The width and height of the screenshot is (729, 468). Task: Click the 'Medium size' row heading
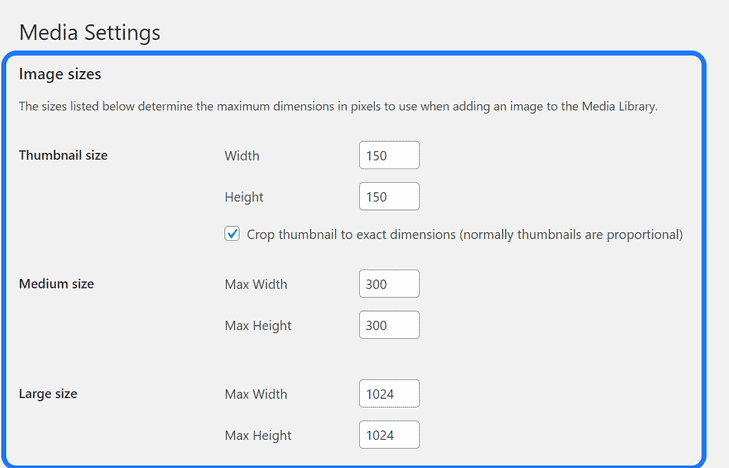click(56, 284)
